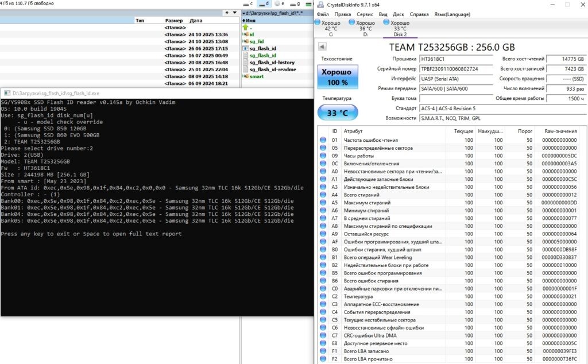Open the left panel history dropdown arrow
The height and width of the screenshot is (364, 588).
pyautogui.click(x=235, y=13)
